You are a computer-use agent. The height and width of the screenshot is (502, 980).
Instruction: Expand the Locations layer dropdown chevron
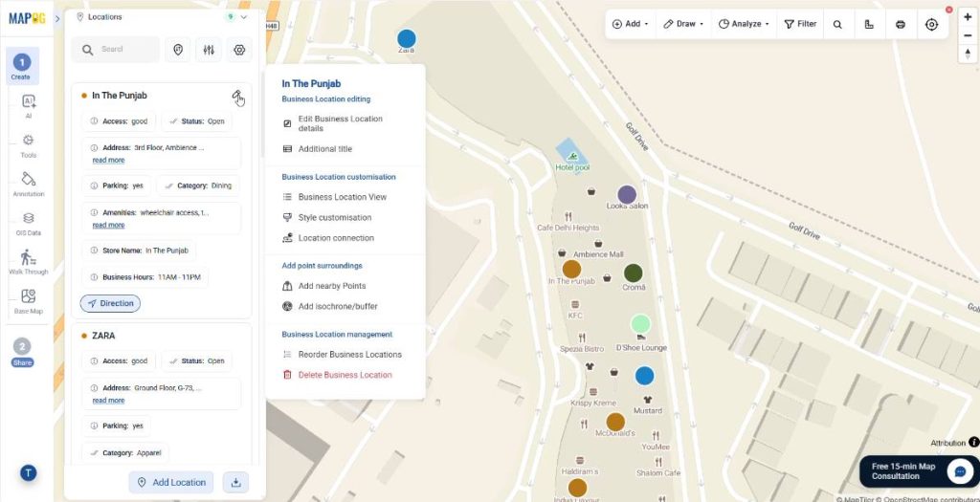pos(244,17)
